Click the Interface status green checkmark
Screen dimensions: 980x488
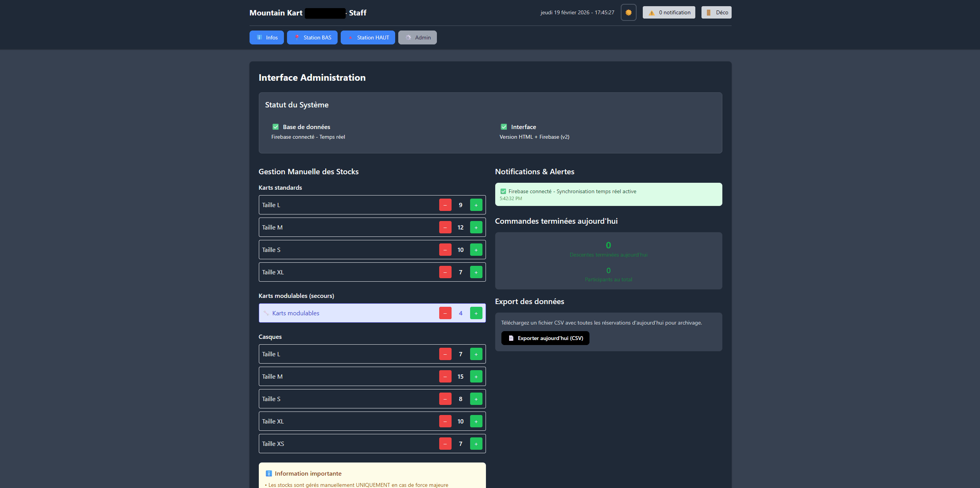[x=504, y=127]
